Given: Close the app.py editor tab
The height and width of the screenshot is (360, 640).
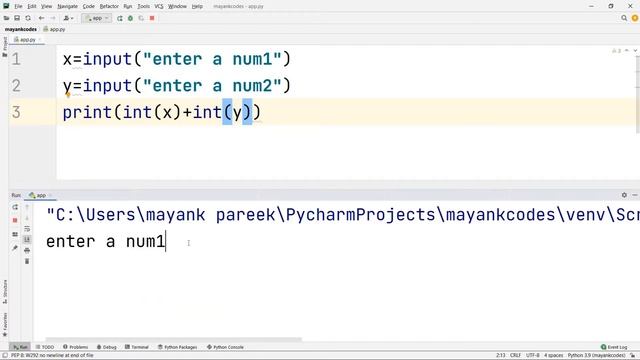Looking at the screenshot, I should tap(40, 40).
